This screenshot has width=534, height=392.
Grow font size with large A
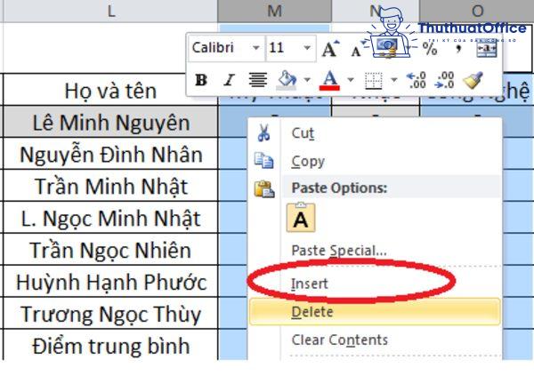[330, 49]
